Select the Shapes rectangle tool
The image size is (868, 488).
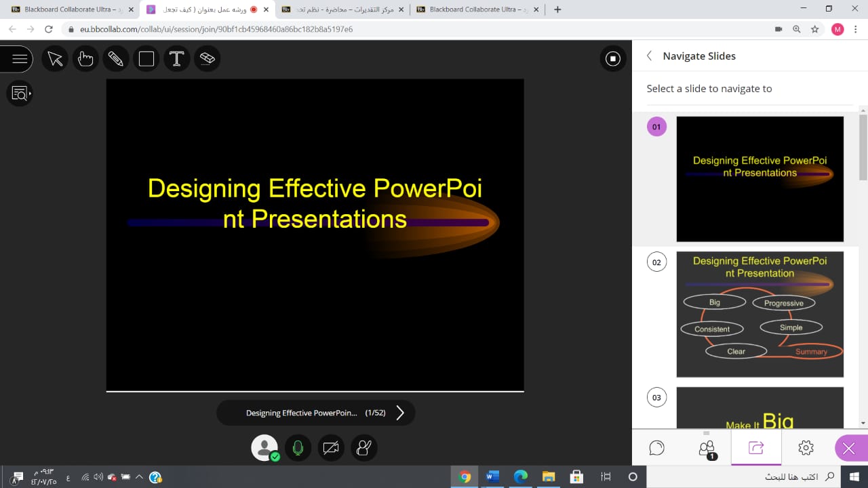tap(146, 59)
